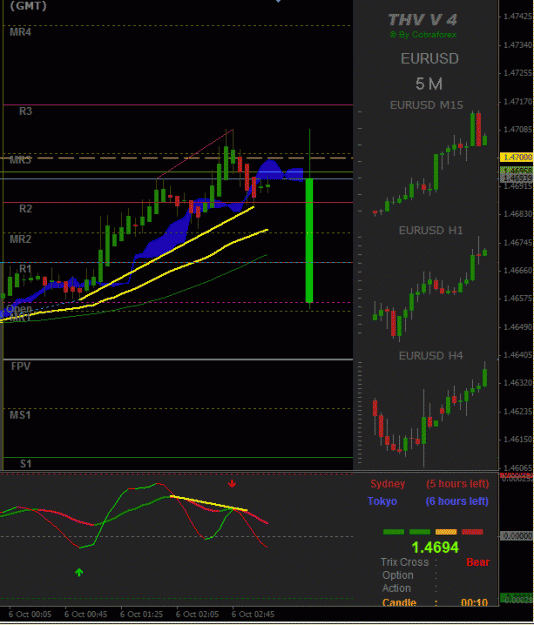Screen dimensions: 534x625
Task: Click the 1.46490 price axis value
Action: click(518, 327)
